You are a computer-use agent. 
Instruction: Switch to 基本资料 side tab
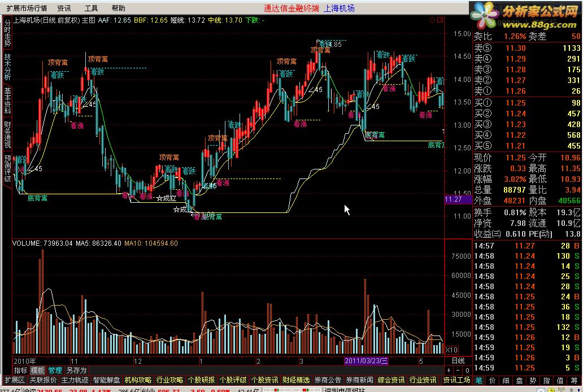pos(7,101)
